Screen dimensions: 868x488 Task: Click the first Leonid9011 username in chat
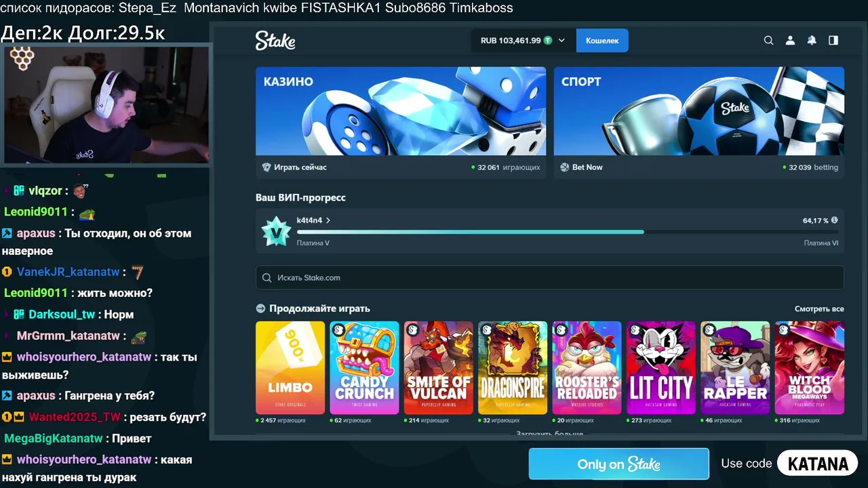point(36,212)
